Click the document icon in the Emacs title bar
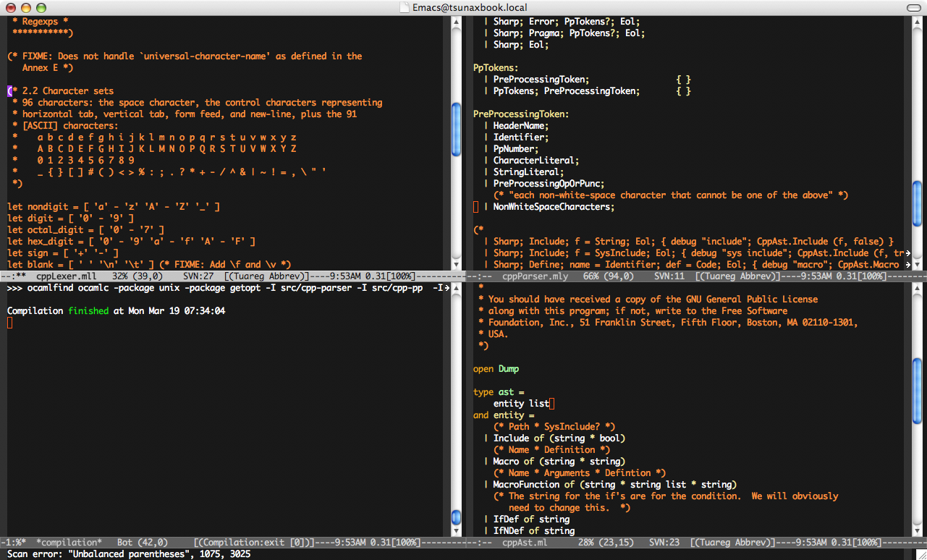The image size is (927, 560). (402, 7)
